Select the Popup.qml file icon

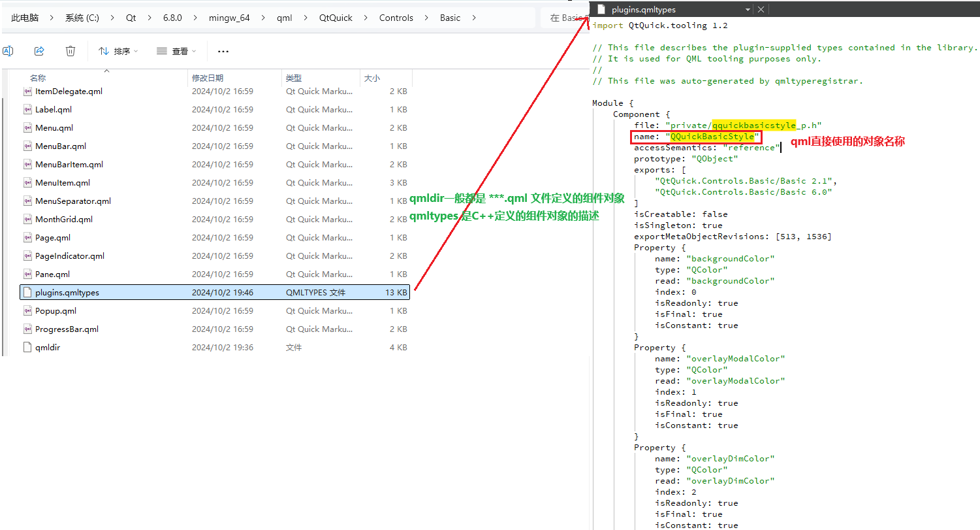(x=27, y=310)
